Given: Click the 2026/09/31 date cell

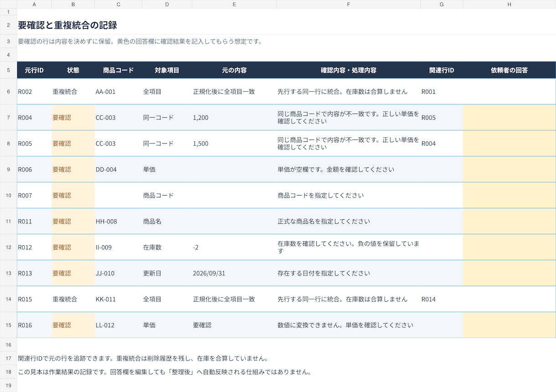Looking at the screenshot, I should 234,273.
